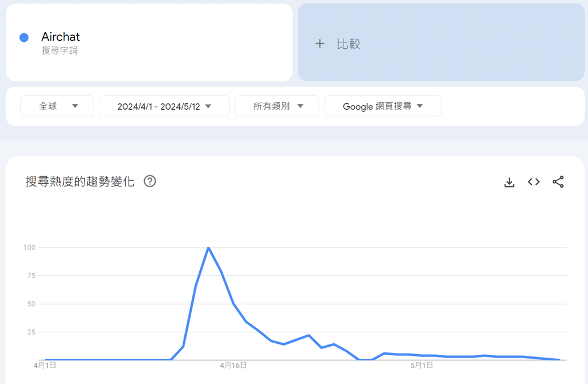Open the 全球 region dropdown
The height and width of the screenshot is (384, 588).
[x=57, y=106]
